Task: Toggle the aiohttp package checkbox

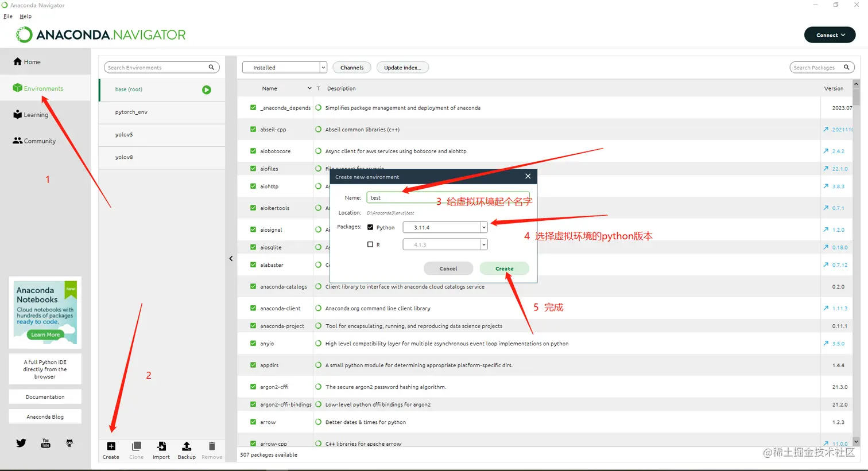Action: click(253, 186)
